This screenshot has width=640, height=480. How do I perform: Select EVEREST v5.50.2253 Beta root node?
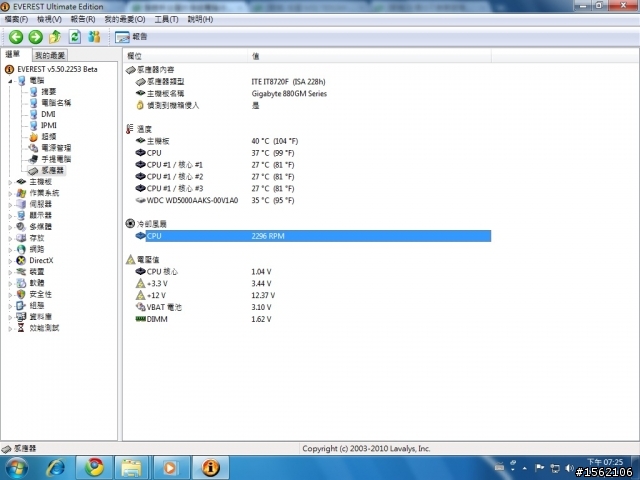click(57, 69)
